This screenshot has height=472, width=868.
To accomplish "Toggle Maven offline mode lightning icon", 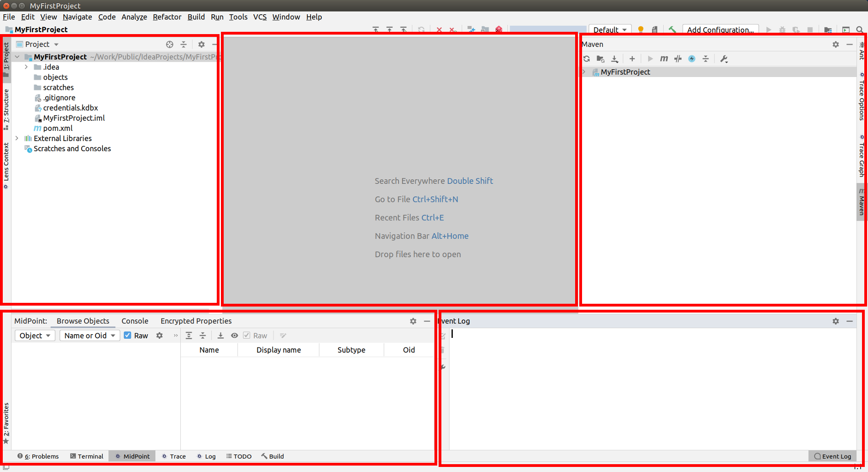I will coord(692,59).
